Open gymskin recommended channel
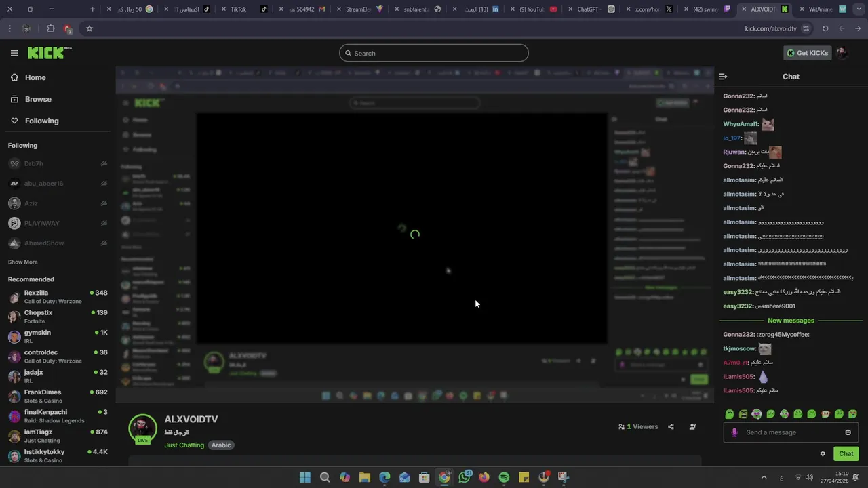Image resolution: width=868 pixels, height=488 pixels. coord(58,336)
